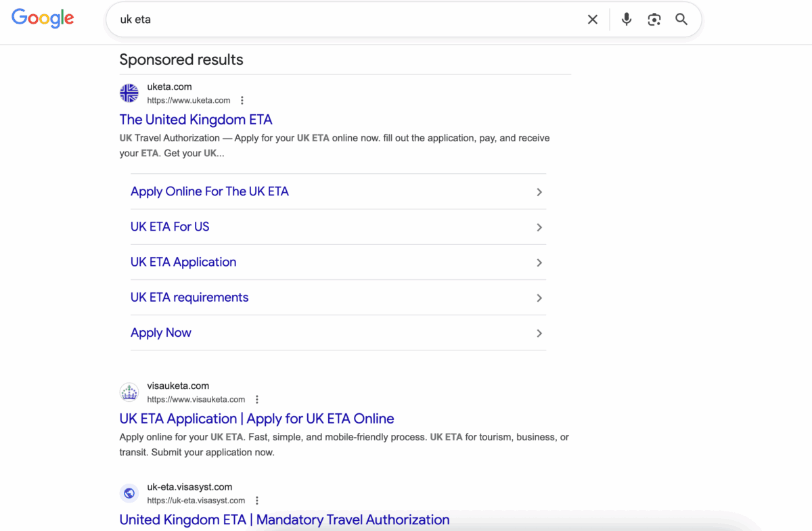Click the visauketa.com favicon
Image resolution: width=812 pixels, height=531 pixels.
pyautogui.click(x=129, y=392)
